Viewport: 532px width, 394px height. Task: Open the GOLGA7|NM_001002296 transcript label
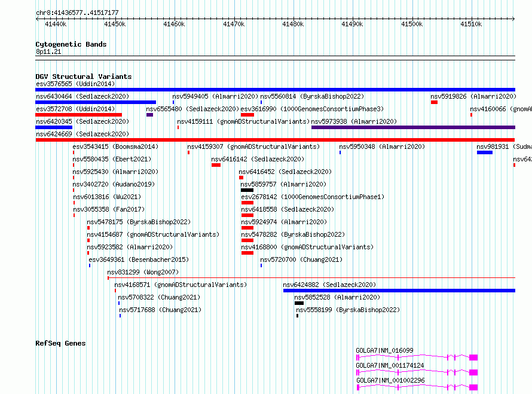tap(390, 380)
